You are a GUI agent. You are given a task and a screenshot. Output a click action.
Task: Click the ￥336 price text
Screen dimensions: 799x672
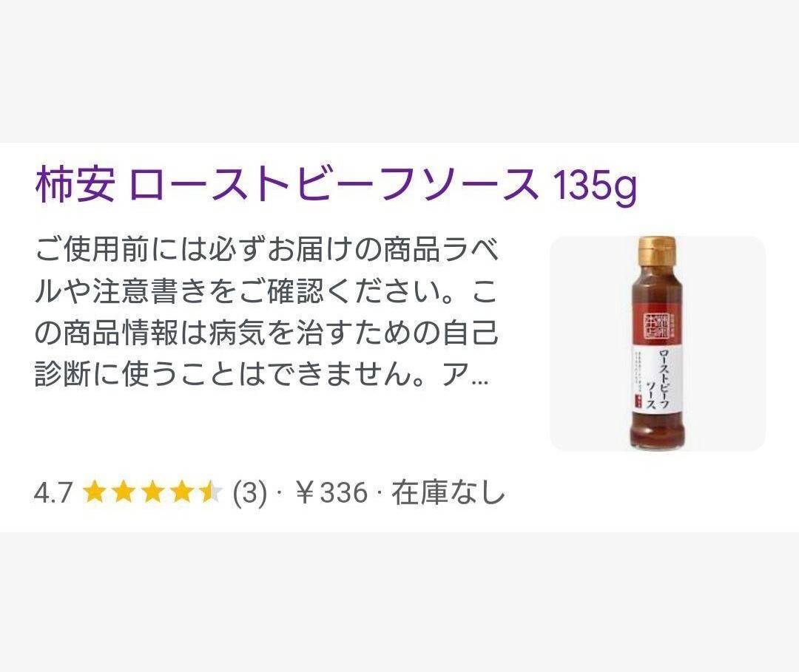(331, 493)
